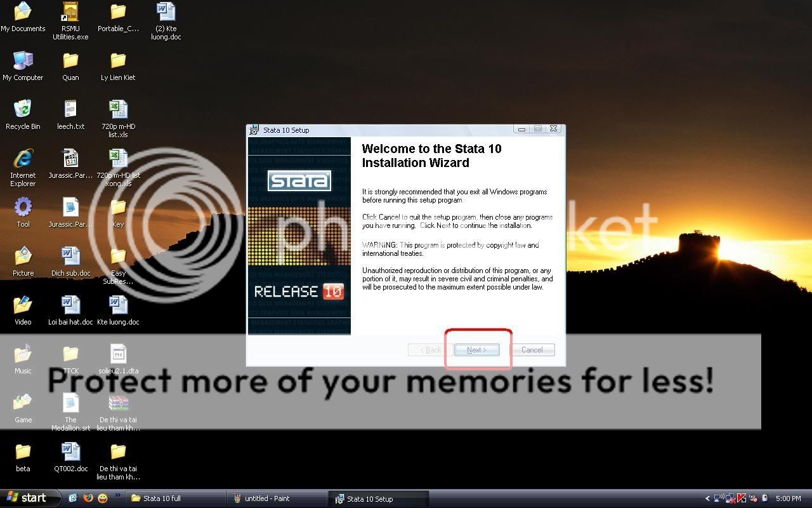Select the TTCK folder icon

(x=70, y=359)
